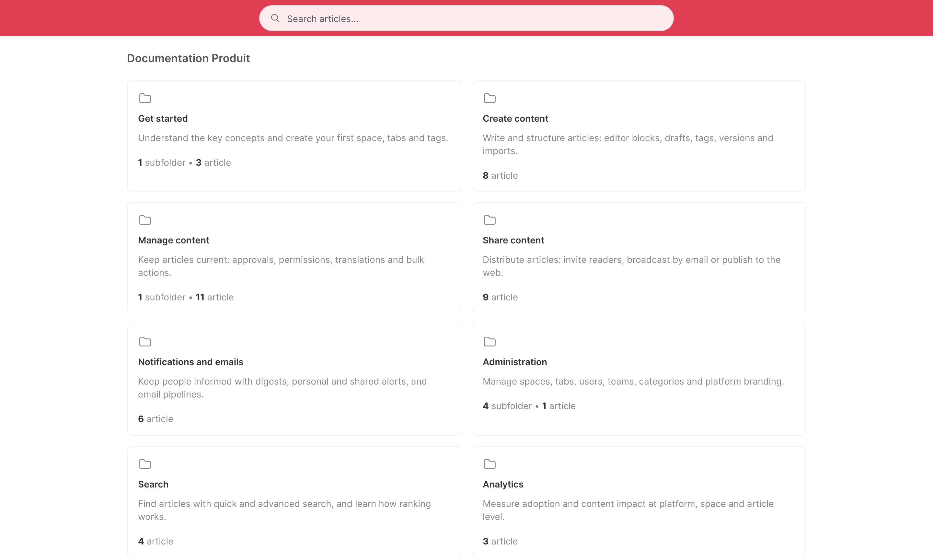Click '3 article' count under Analytics
This screenshot has width=933, height=560.
point(500,541)
